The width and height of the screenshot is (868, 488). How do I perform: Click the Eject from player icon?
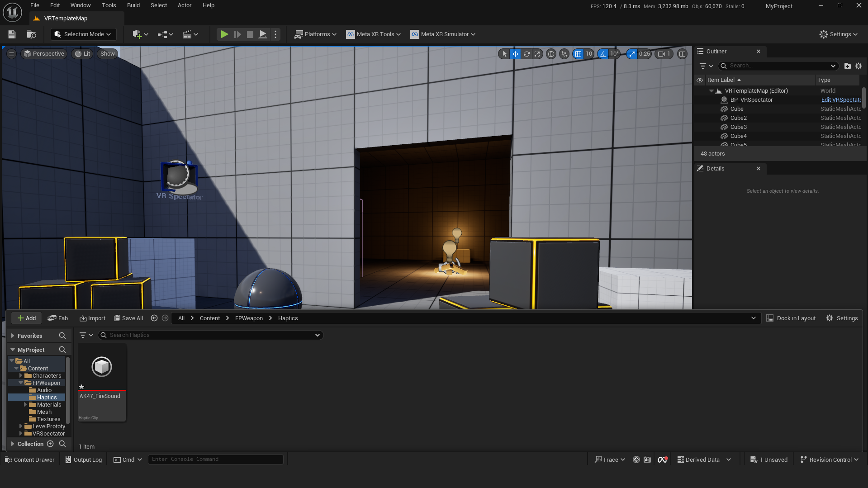(262, 34)
